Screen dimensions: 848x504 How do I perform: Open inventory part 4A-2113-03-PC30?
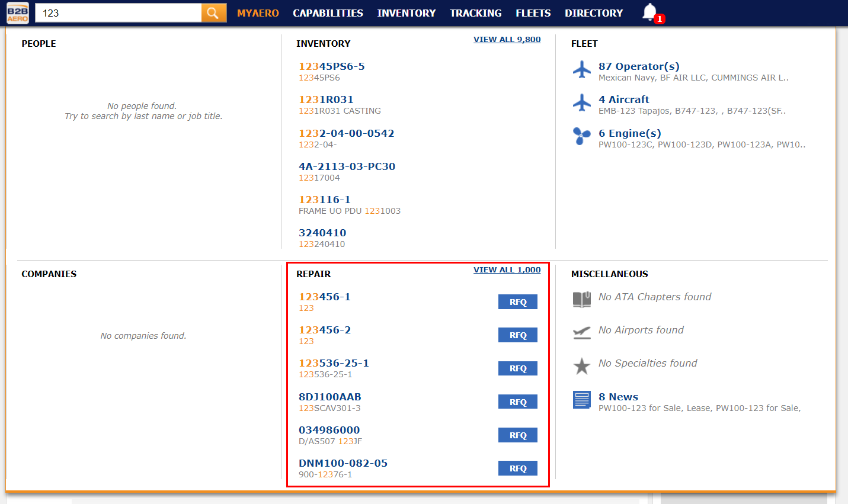click(347, 166)
